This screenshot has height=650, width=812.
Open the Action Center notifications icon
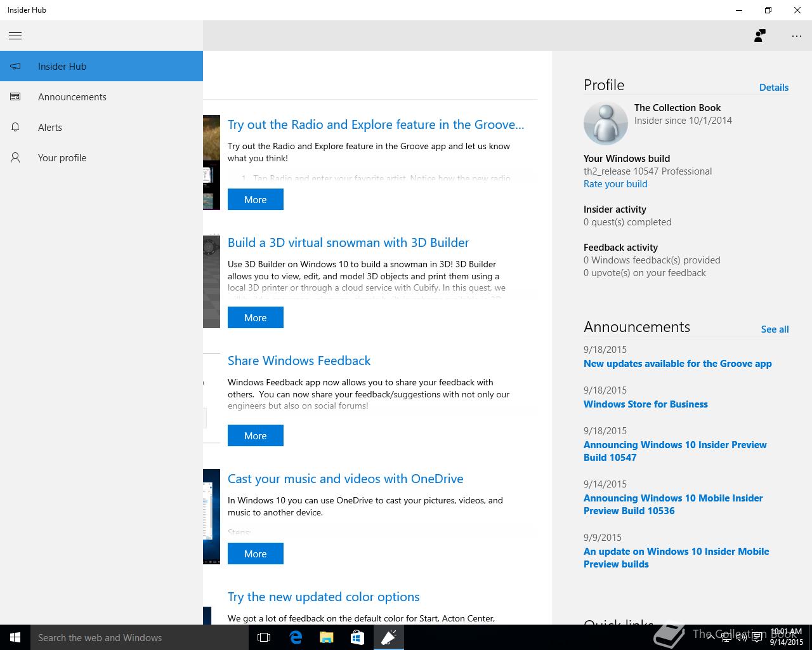coord(757,637)
